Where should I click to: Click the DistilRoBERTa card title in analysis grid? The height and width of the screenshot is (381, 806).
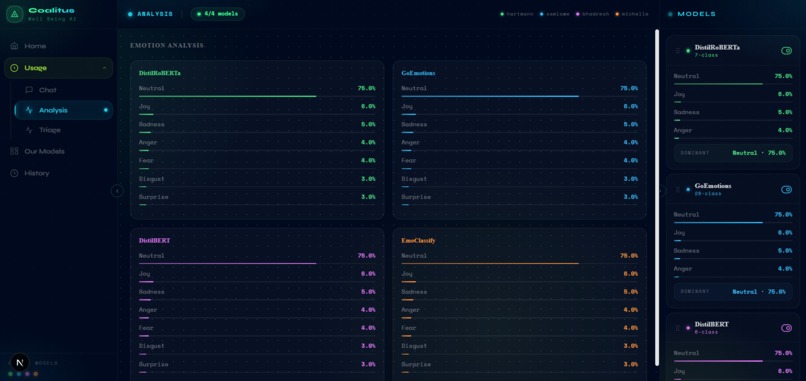[x=159, y=73]
